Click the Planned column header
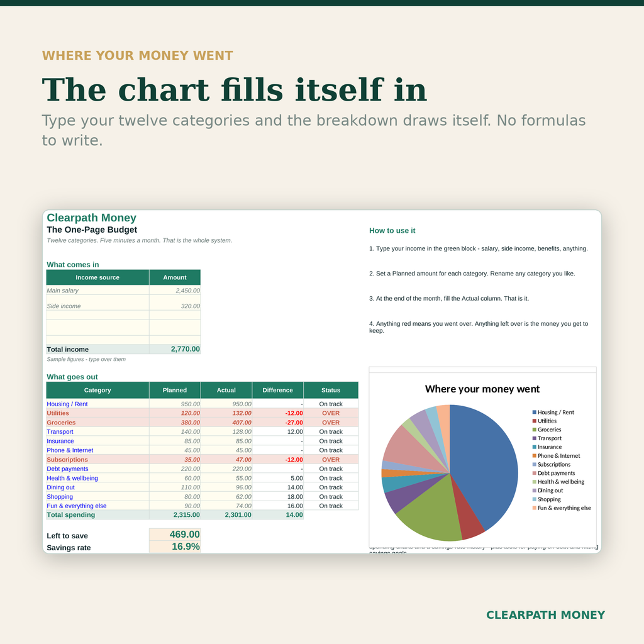The height and width of the screenshot is (644, 644). 175,390
